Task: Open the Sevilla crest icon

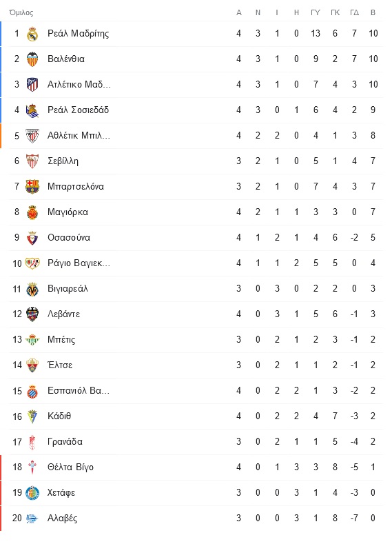Action: click(32, 161)
